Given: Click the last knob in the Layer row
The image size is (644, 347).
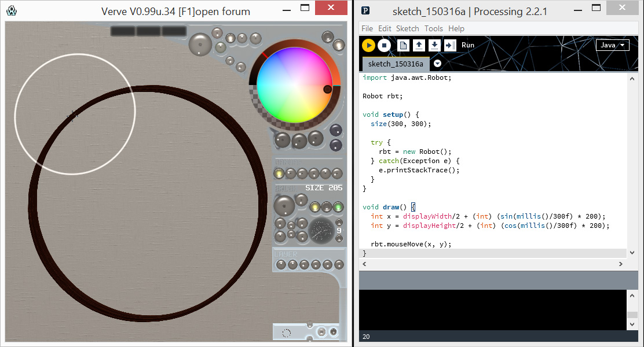Looking at the screenshot, I should pyautogui.click(x=339, y=264).
